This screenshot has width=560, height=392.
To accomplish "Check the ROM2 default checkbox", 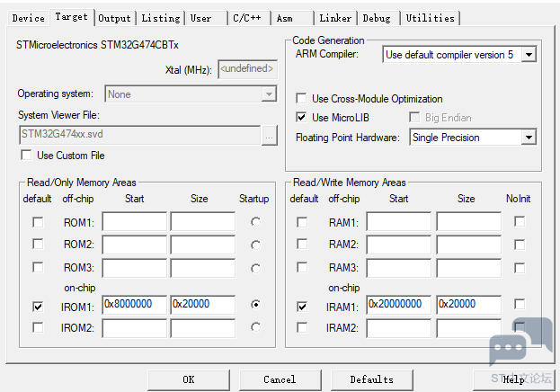I will point(38,244).
